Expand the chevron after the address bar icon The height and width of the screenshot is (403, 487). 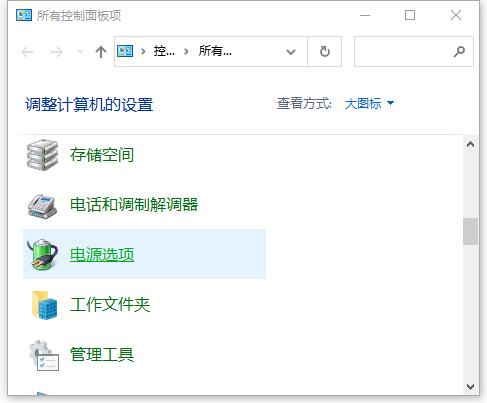(x=143, y=52)
